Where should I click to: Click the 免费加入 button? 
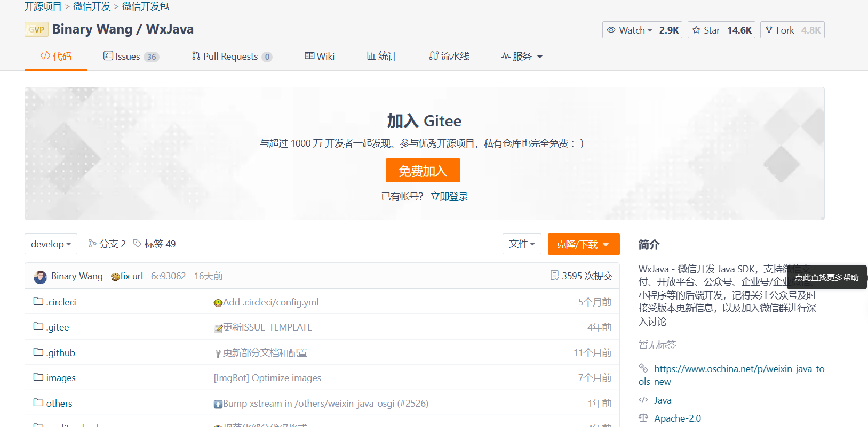423,171
